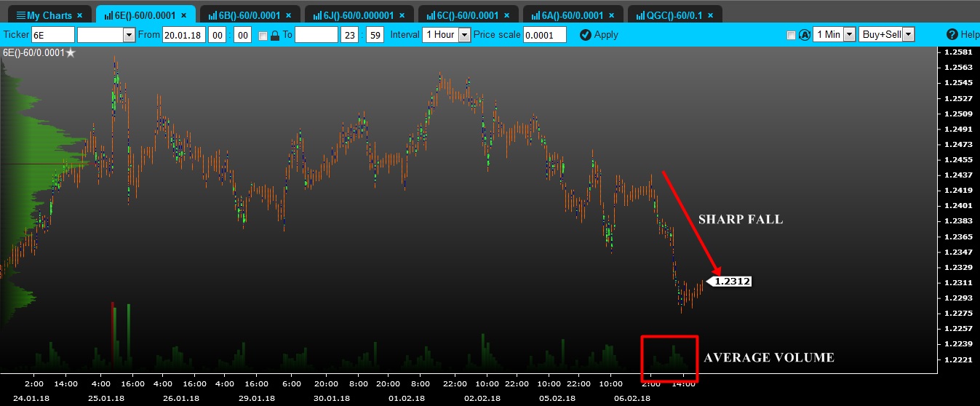This screenshot has height=406, width=980.
Task: Click the From hour field
Action: pos(217,35)
